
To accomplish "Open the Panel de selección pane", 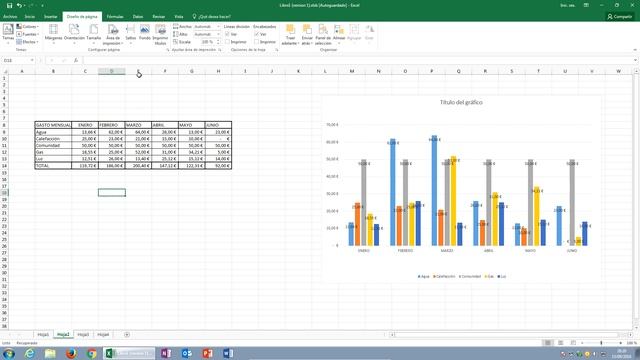I will click(x=323, y=34).
